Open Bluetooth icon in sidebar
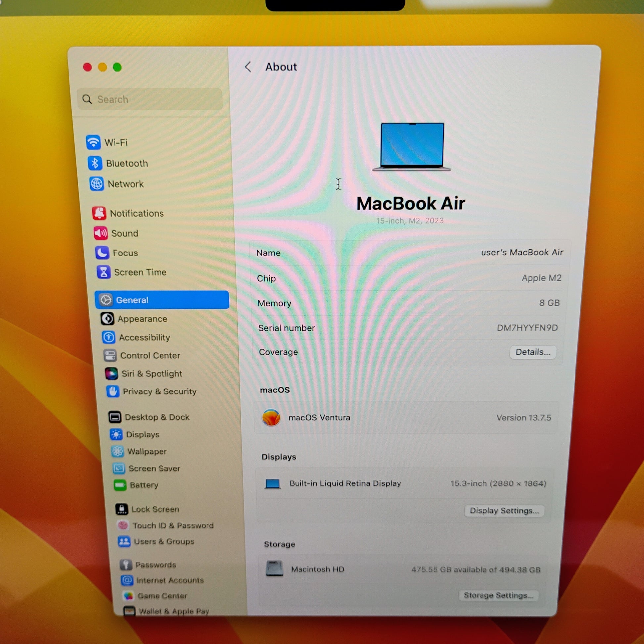The width and height of the screenshot is (644, 644). click(95, 163)
